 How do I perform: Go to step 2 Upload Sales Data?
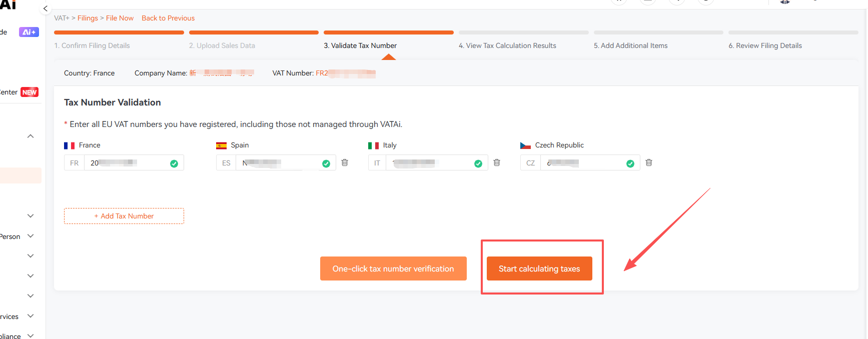(x=222, y=45)
